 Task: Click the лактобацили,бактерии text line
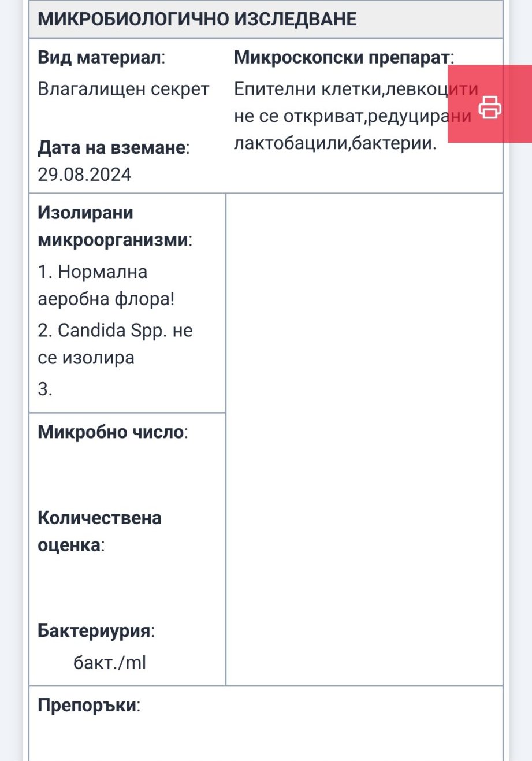click(335, 143)
